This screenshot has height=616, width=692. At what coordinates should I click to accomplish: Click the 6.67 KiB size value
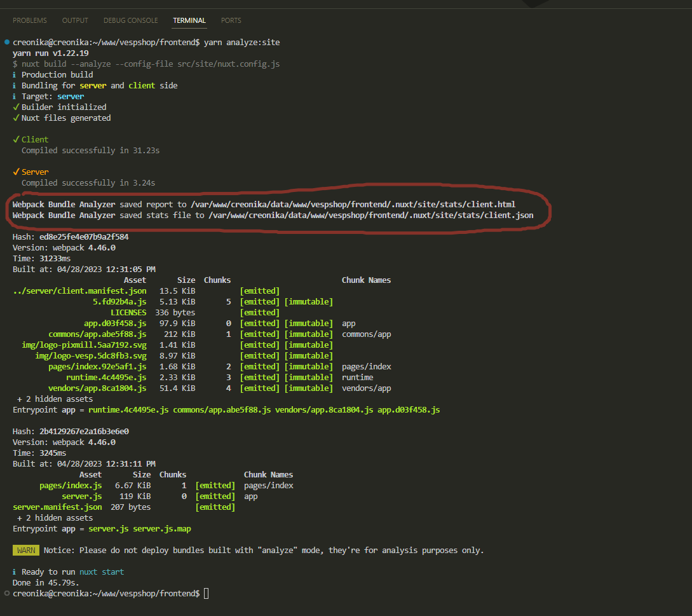(133, 486)
